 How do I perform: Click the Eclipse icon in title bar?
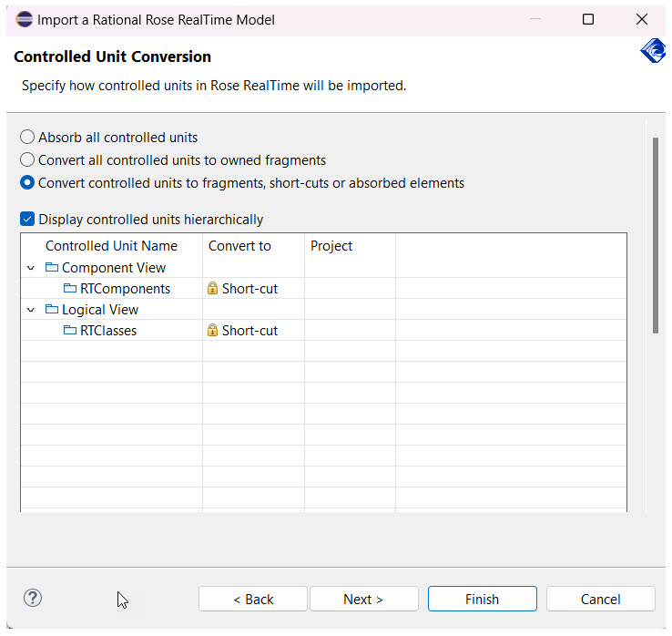coord(24,19)
